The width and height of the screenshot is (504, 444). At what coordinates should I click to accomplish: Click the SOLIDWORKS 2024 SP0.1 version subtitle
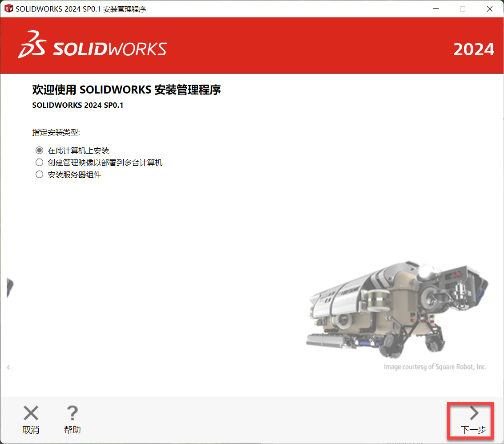pyautogui.click(x=77, y=106)
